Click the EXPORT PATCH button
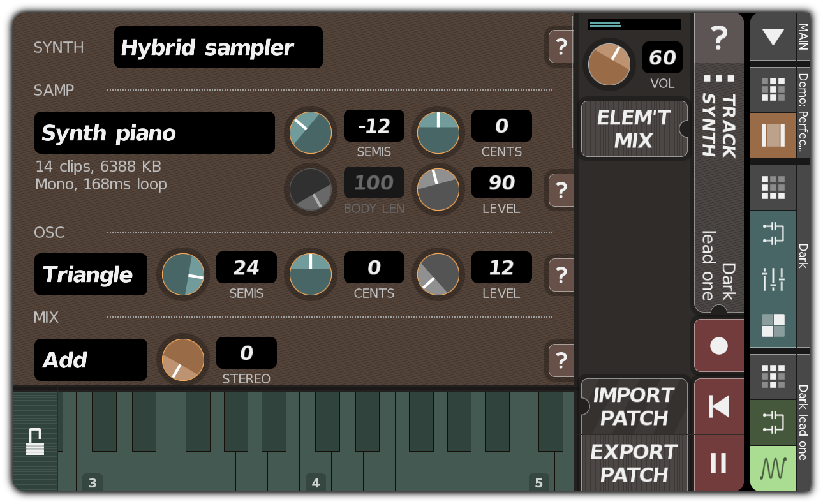This screenshot has width=823, height=504. point(634,463)
